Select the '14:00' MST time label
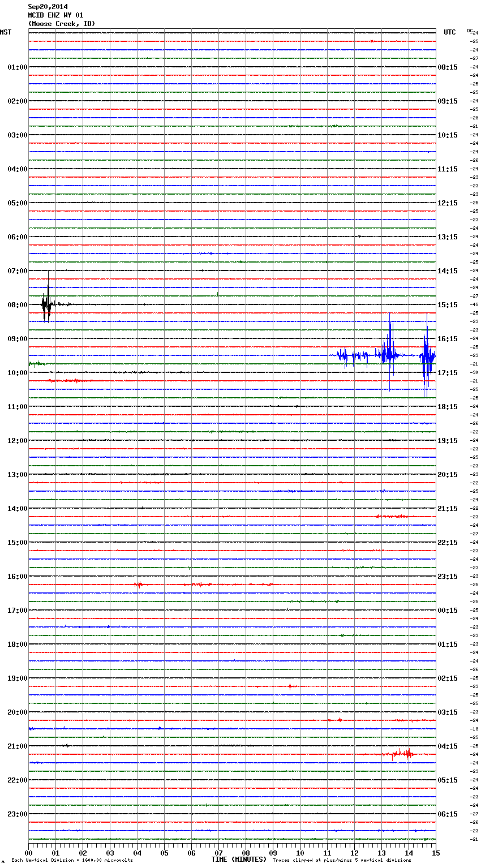 point(17,509)
